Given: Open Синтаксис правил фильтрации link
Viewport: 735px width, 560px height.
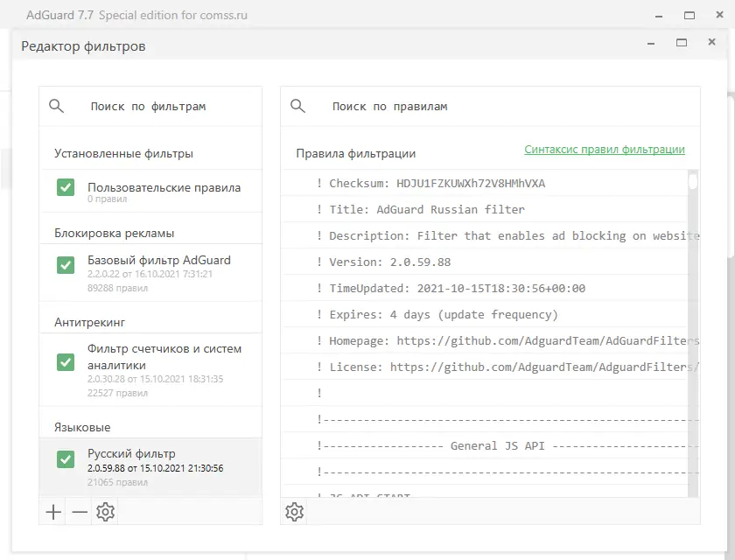Looking at the screenshot, I should (605, 150).
